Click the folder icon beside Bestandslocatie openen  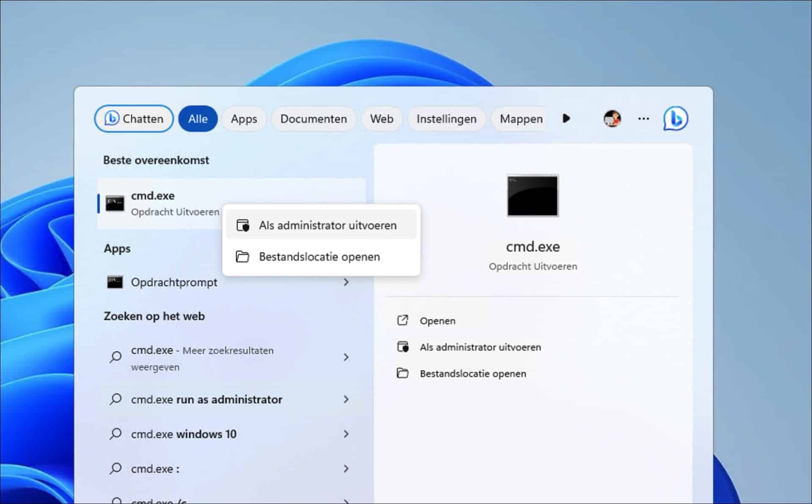243,256
